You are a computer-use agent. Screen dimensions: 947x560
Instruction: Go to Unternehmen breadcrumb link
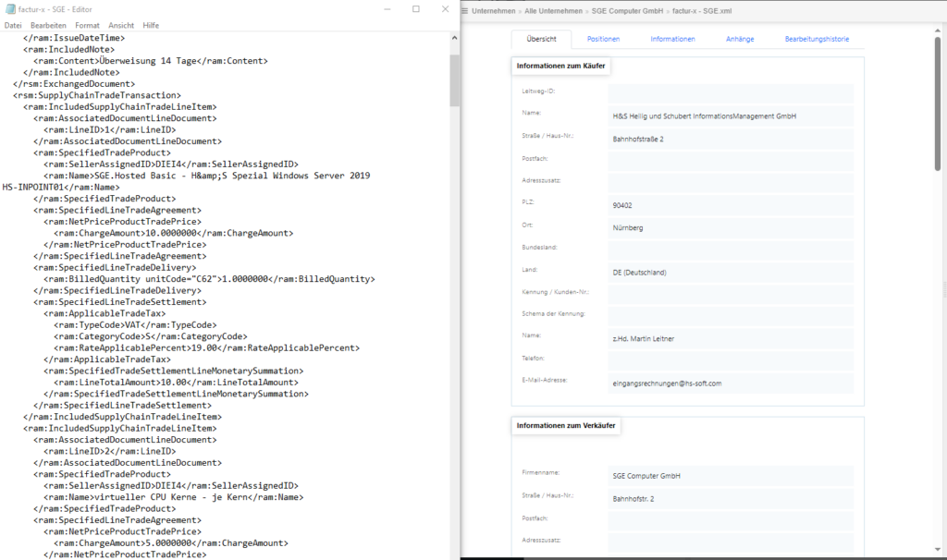tap(494, 11)
